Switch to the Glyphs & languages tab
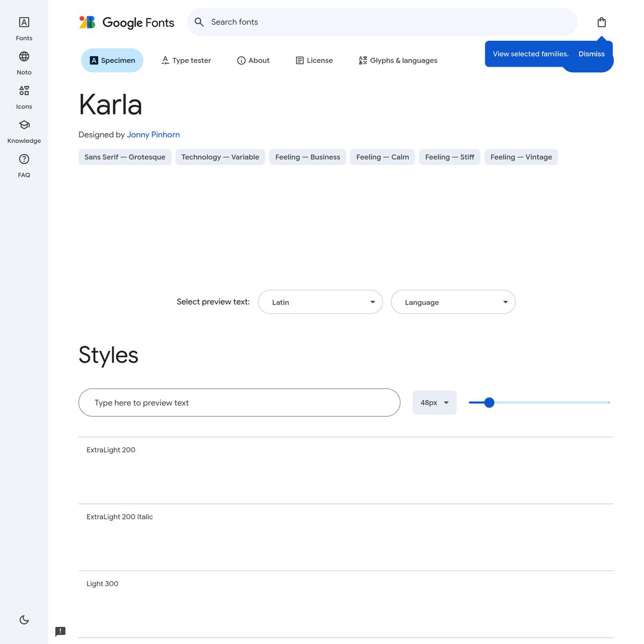The height and width of the screenshot is (644, 644). pyautogui.click(x=398, y=61)
